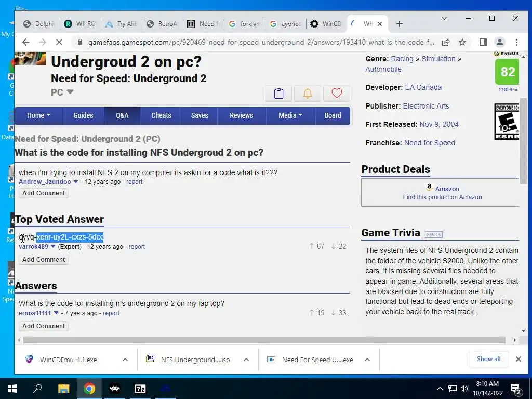
Task: Click the notification bell button
Action: click(308, 94)
